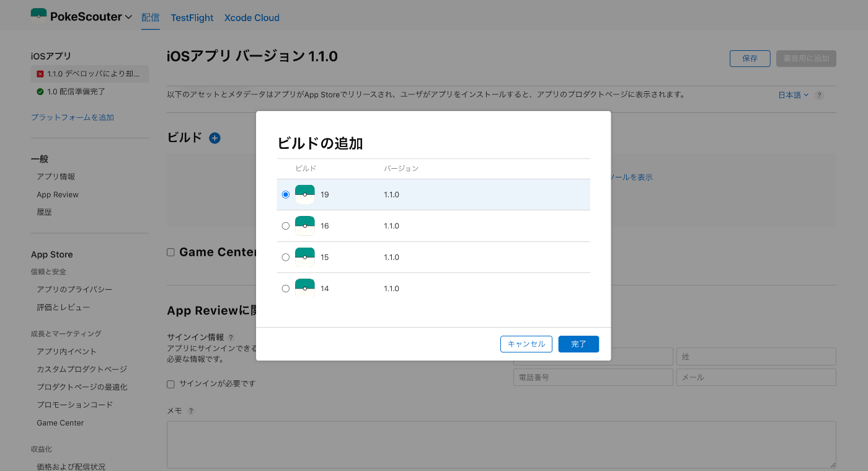Switch to the Xcode Cloud tab
The height and width of the screenshot is (471, 868).
252,18
